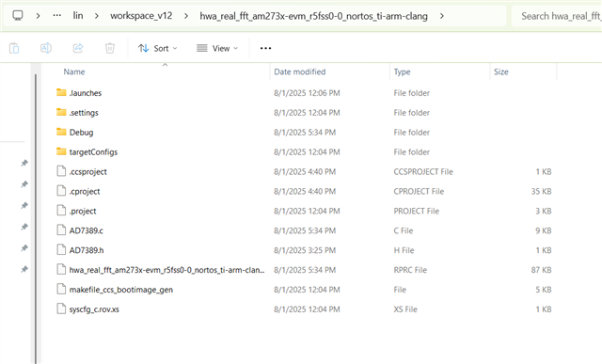Sort by the Size column header
The image size is (602, 364).
[501, 71]
